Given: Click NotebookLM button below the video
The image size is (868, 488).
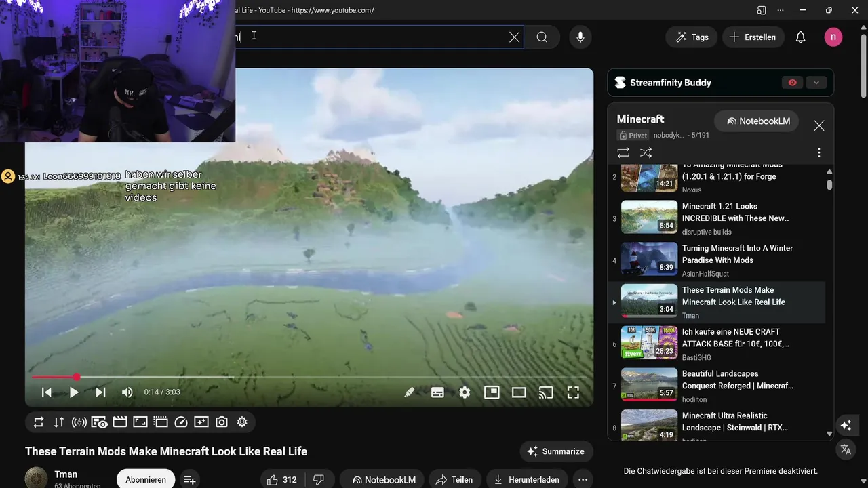Looking at the screenshot, I should click(x=384, y=480).
